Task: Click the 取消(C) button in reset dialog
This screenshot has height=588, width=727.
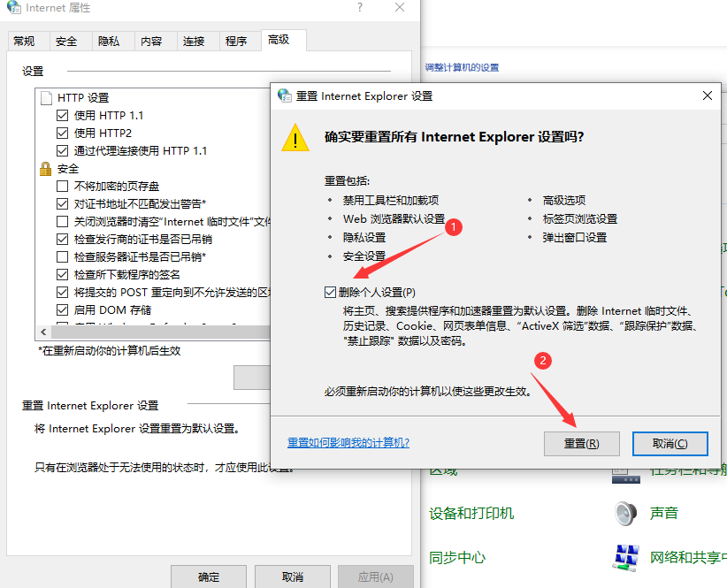Action: point(670,444)
